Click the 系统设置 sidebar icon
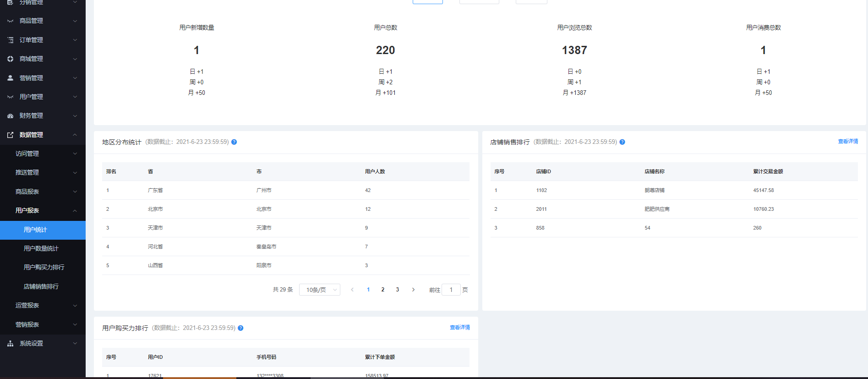 point(10,343)
